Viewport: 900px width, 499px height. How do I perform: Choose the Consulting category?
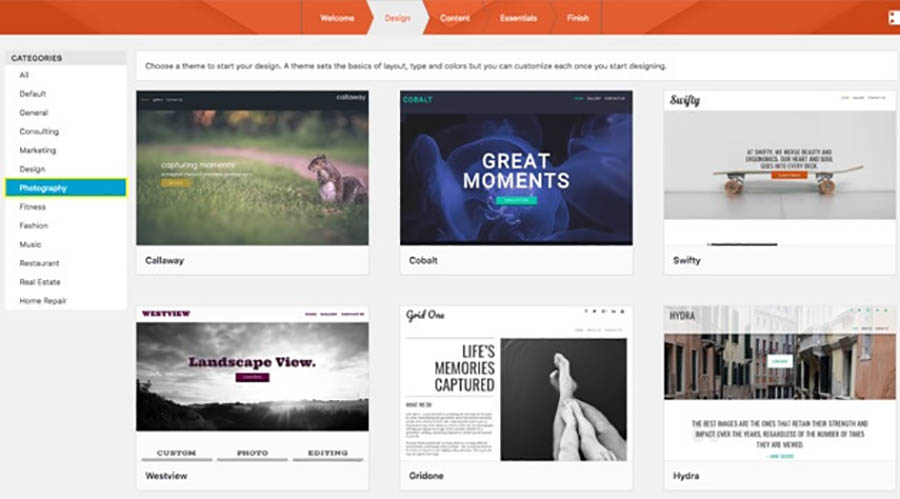click(x=39, y=131)
